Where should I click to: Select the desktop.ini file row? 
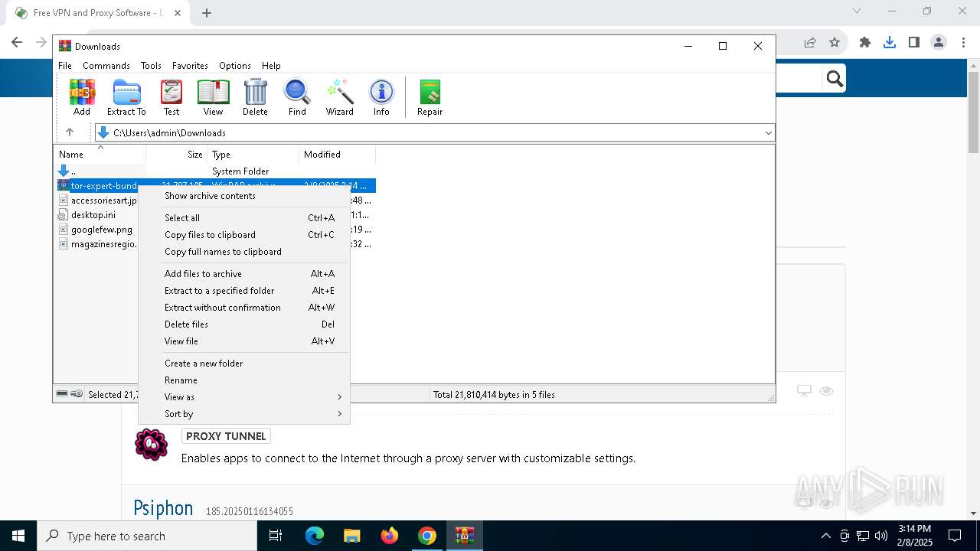click(93, 215)
